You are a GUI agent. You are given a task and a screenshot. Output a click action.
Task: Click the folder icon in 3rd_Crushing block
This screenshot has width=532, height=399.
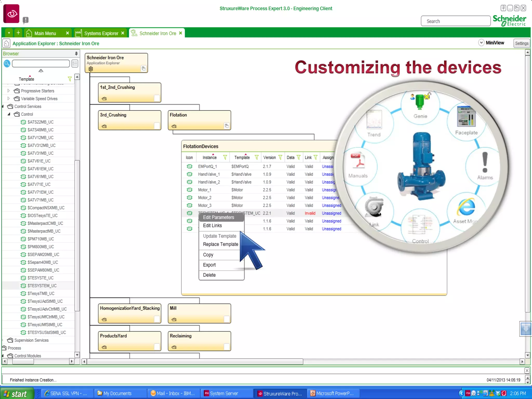pos(104,126)
